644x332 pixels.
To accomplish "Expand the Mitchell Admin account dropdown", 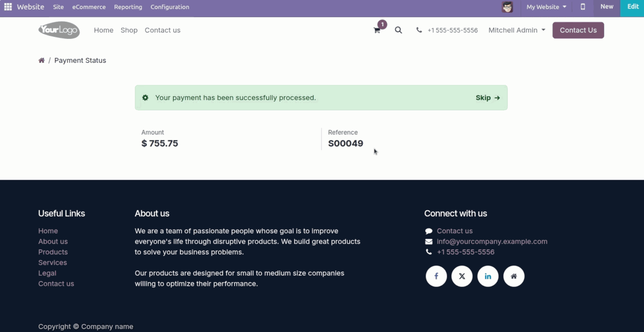I will pyautogui.click(x=517, y=30).
